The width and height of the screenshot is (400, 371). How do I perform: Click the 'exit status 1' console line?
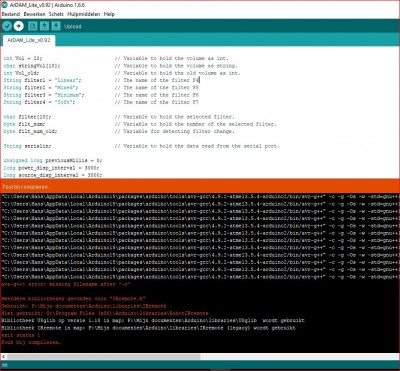click(21, 335)
